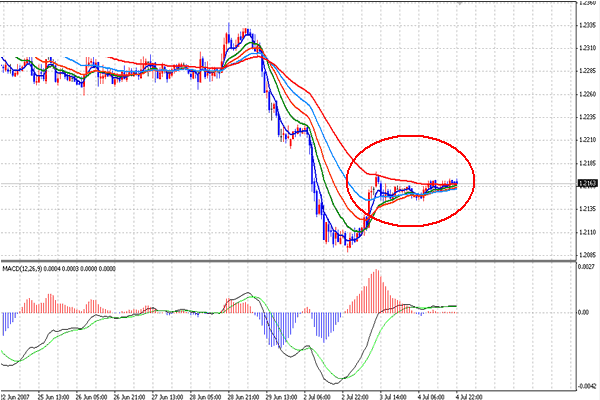Click the 4 Jul 06:00 time label
600x400 pixels.
[x=432, y=397]
